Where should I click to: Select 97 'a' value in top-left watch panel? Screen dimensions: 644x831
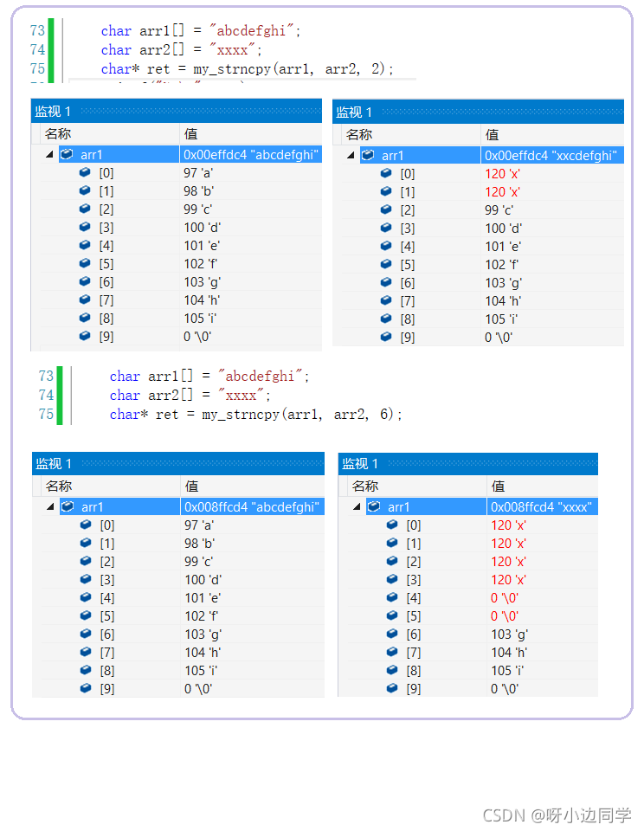(199, 173)
